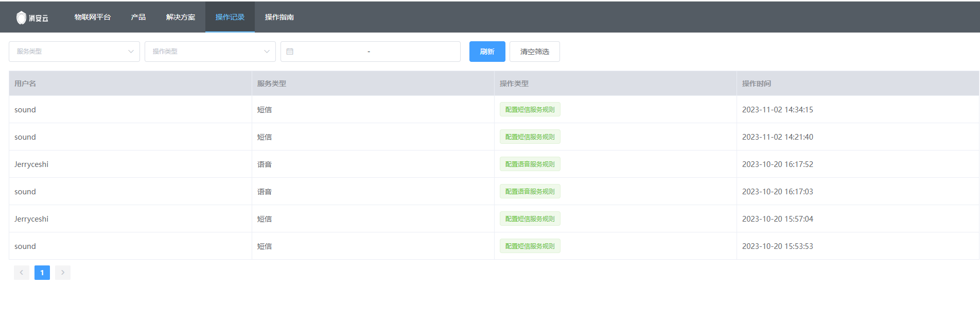Click the 配置短信服务规则 tag at 15:57:04 row
Viewport: 980px width, 318px height.
point(530,219)
